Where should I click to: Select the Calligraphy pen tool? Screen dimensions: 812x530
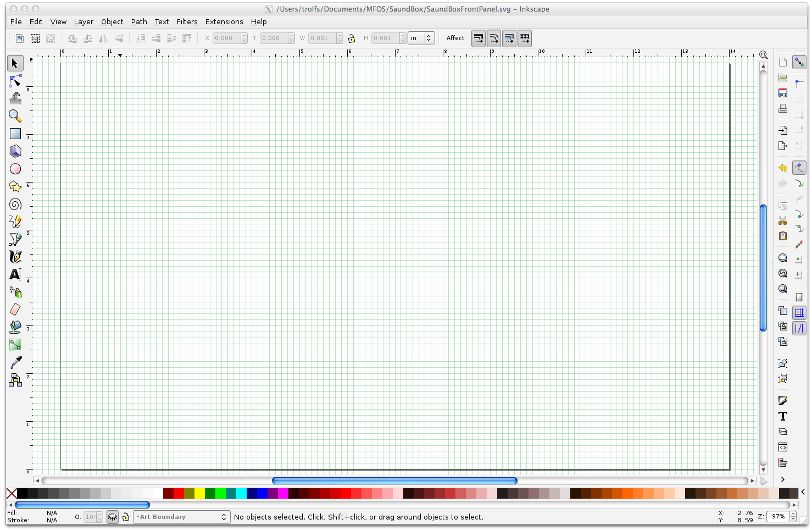click(x=15, y=257)
